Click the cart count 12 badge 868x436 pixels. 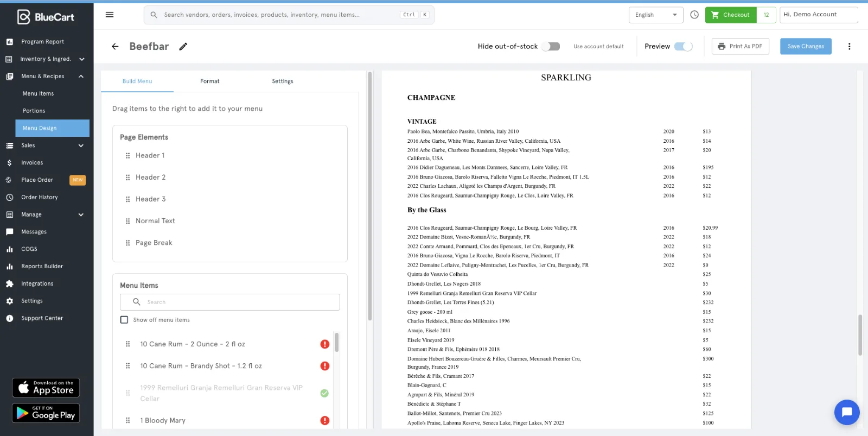pos(766,15)
